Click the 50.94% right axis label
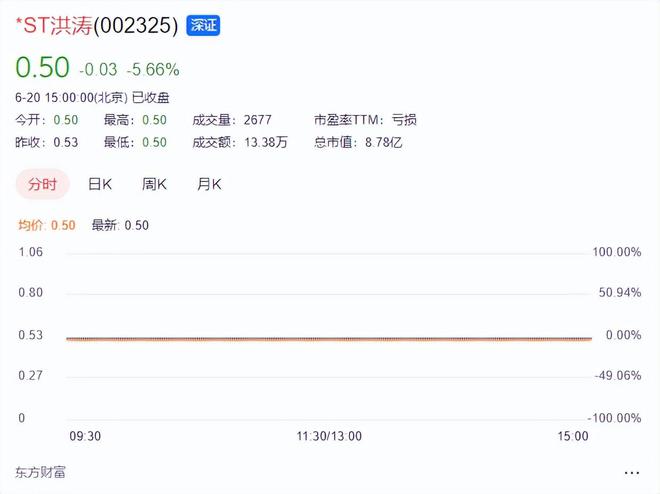The height and width of the screenshot is (494, 660). tap(620, 292)
